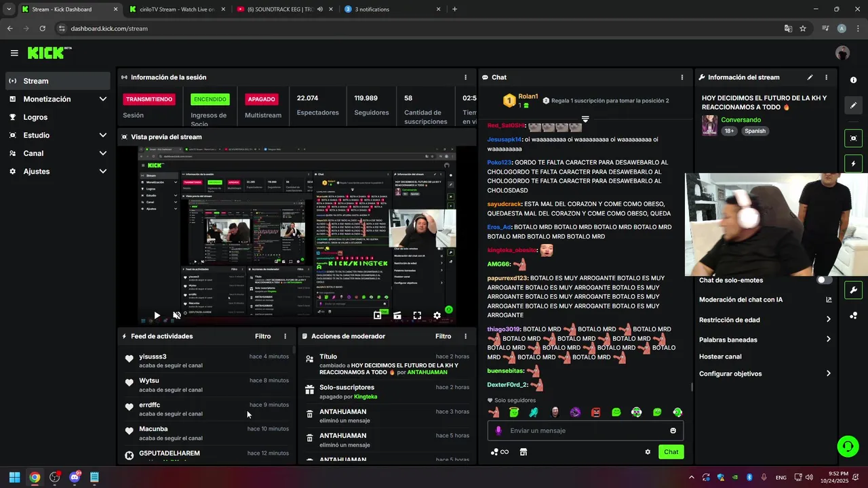This screenshot has width=868, height=488.
Task: Click the wrench icon in right rail
Action: point(853,290)
